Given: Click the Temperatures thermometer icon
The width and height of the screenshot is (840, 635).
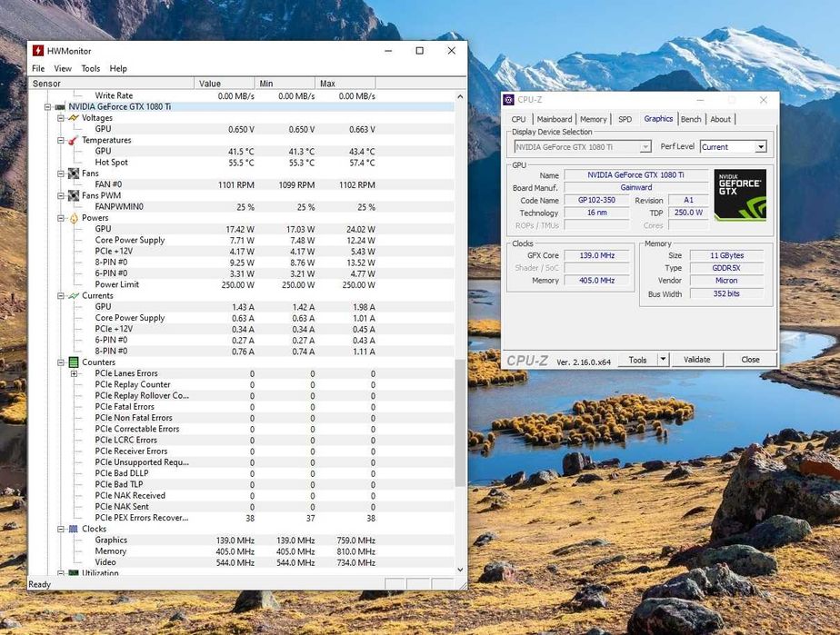Looking at the screenshot, I should [74, 140].
